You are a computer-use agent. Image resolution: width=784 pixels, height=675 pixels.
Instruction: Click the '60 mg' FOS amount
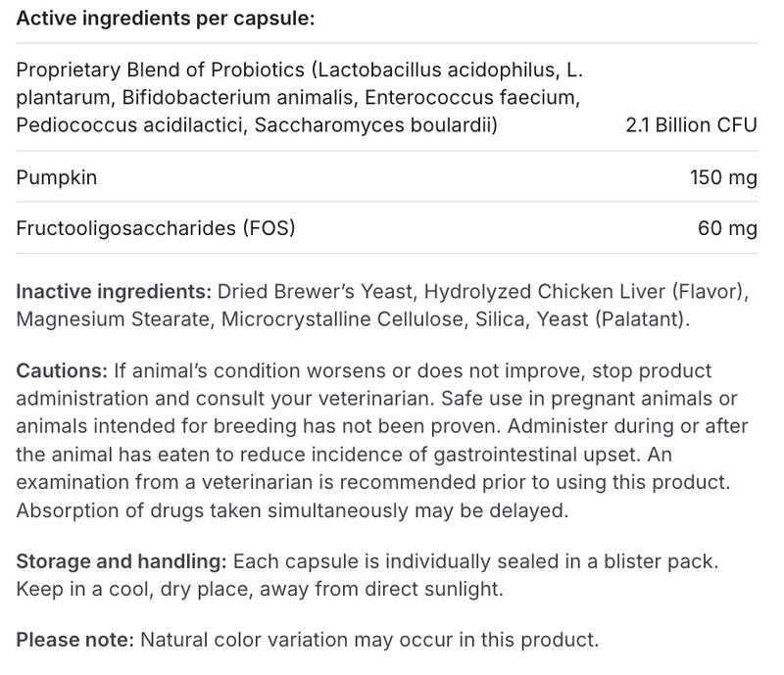click(x=727, y=228)
